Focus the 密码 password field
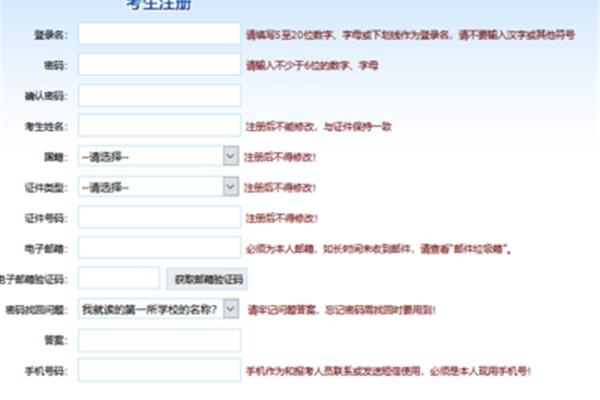Screen dimensions: 600x400 click(159, 65)
